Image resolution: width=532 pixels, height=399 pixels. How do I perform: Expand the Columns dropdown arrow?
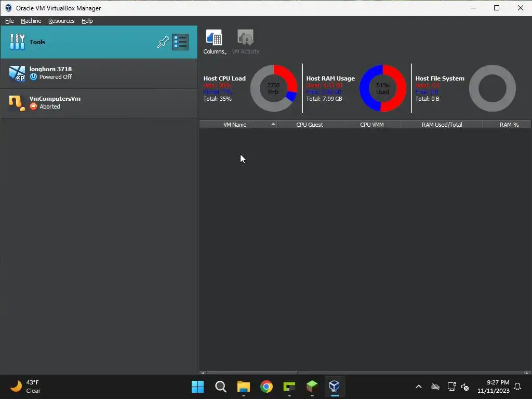[x=225, y=54]
